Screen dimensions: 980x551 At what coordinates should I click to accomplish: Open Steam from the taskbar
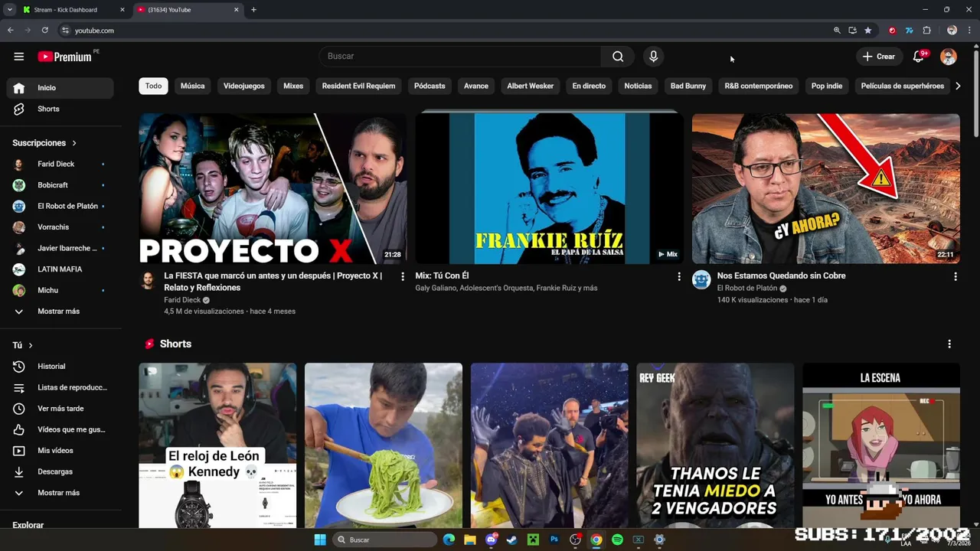tap(511, 540)
